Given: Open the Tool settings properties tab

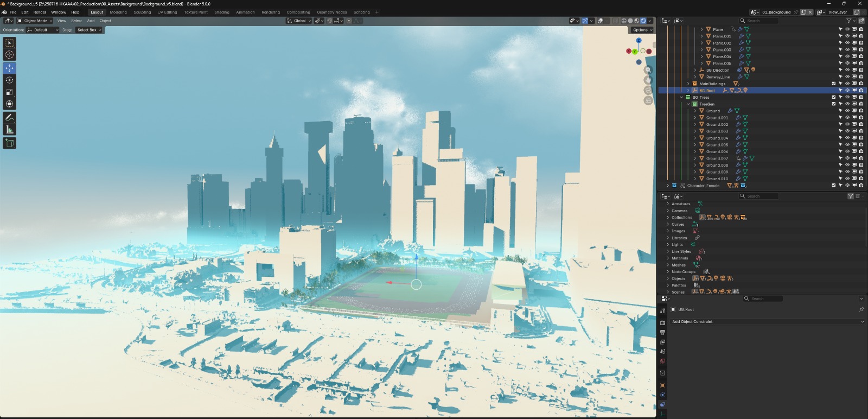Looking at the screenshot, I should tap(662, 310).
